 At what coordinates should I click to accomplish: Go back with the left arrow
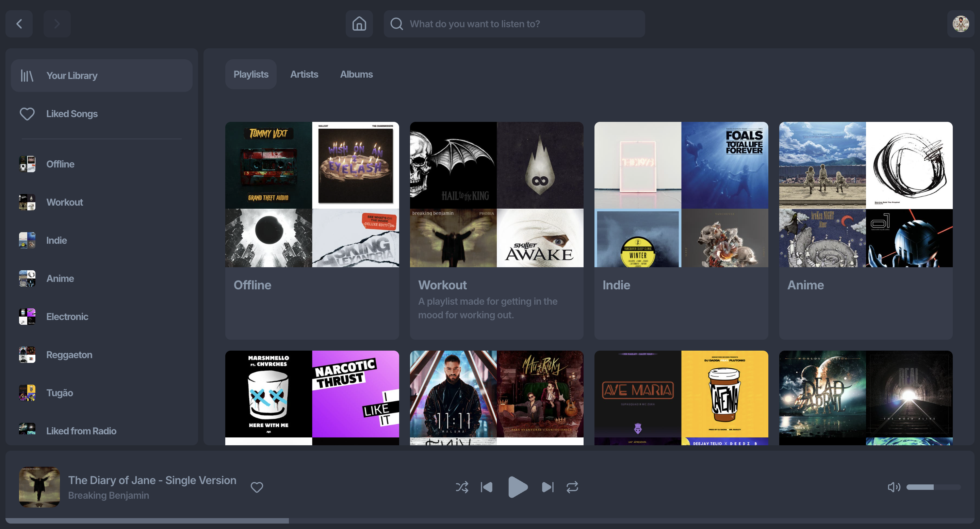pos(19,24)
